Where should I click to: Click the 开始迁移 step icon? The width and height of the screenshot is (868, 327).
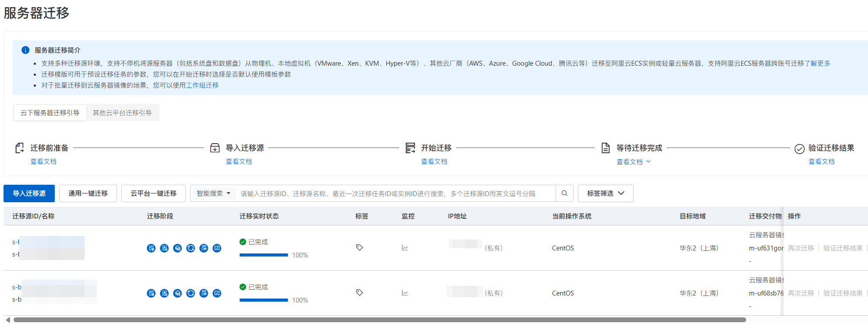click(x=410, y=148)
